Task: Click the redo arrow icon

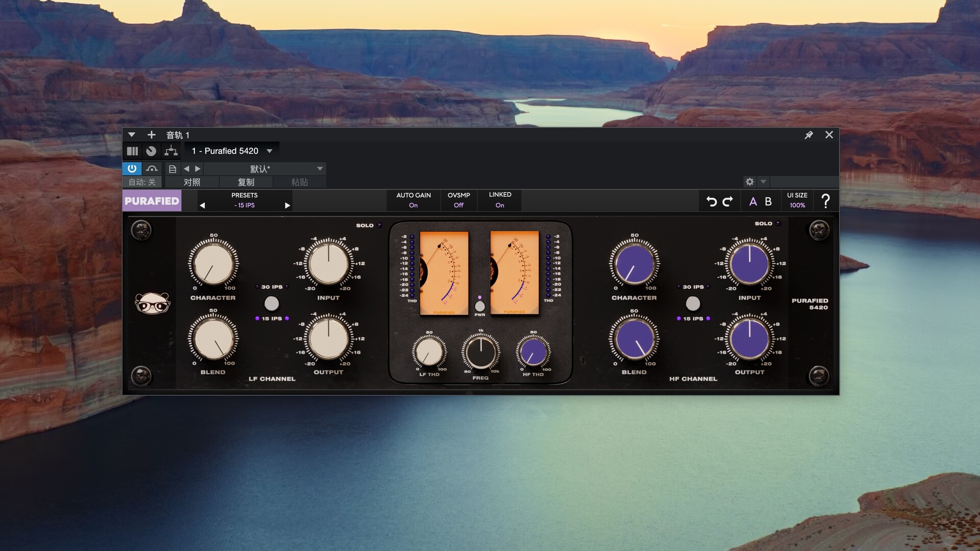Action: tap(728, 202)
